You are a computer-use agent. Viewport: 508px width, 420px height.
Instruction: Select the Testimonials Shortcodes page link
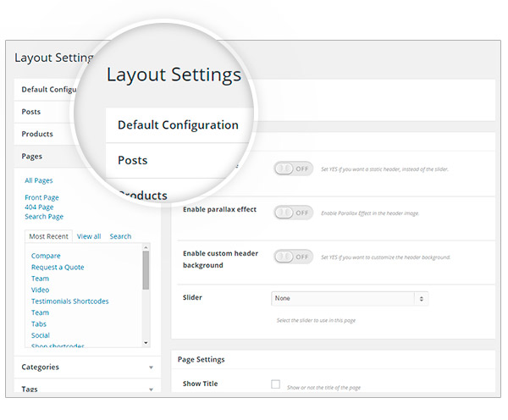(69, 301)
